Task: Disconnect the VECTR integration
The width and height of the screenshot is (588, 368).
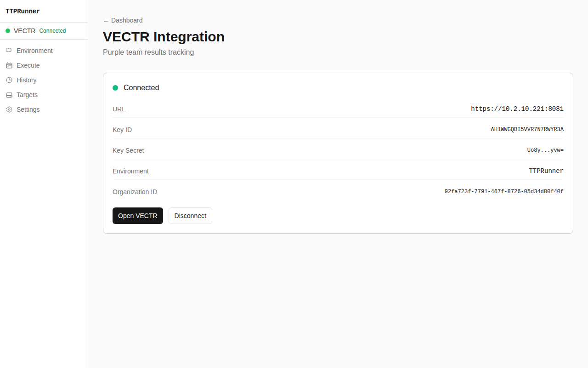Action: [x=190, y=216]
